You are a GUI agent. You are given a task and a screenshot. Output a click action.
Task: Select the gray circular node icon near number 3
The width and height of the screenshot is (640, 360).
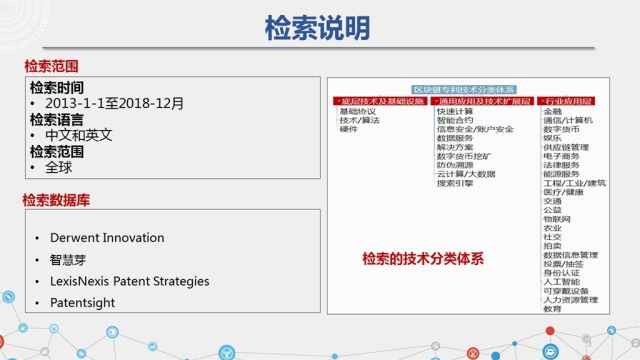tap(586, 339)
